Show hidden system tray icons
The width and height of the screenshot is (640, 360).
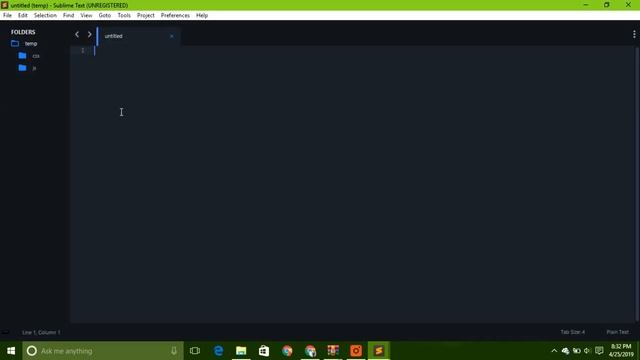[554, 351]
